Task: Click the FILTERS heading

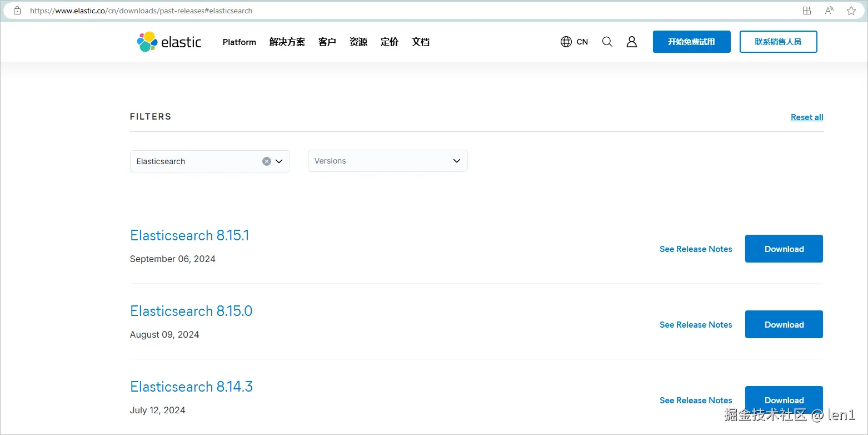Action: coord(151,116)
